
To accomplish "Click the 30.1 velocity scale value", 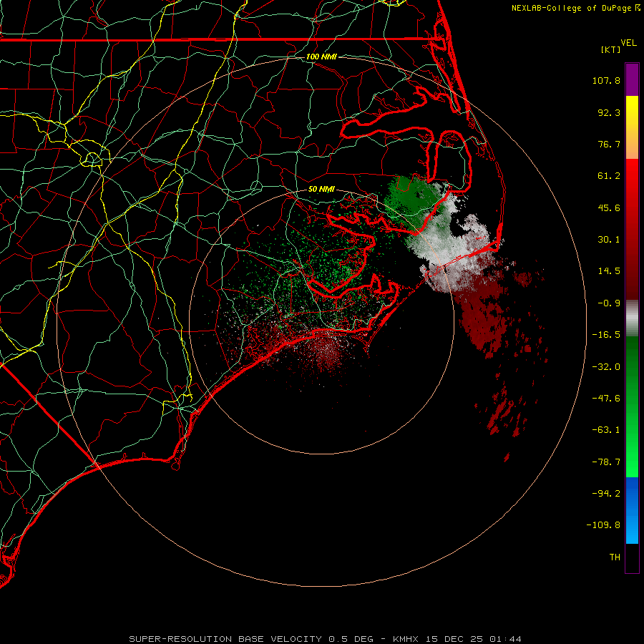I will pos(609,240).
